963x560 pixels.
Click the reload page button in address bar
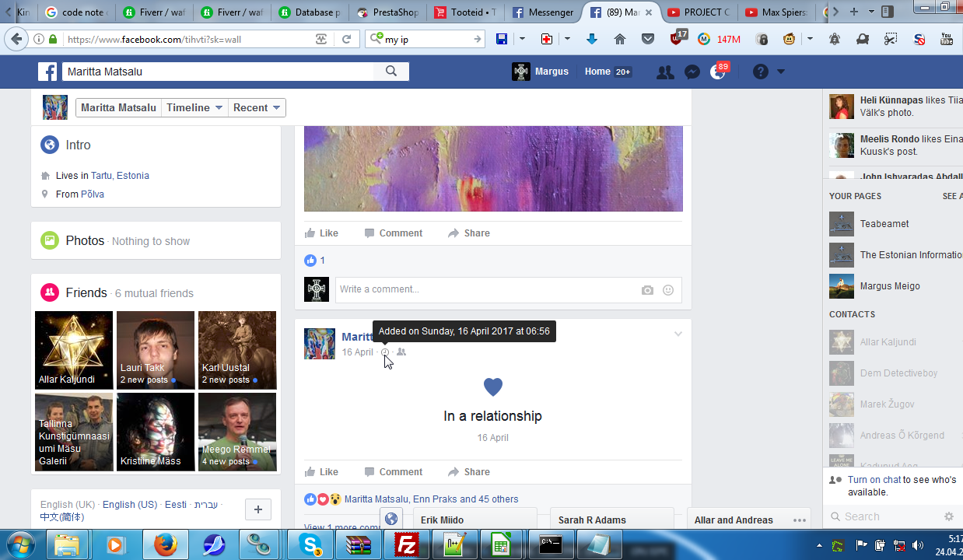(347, 39)
